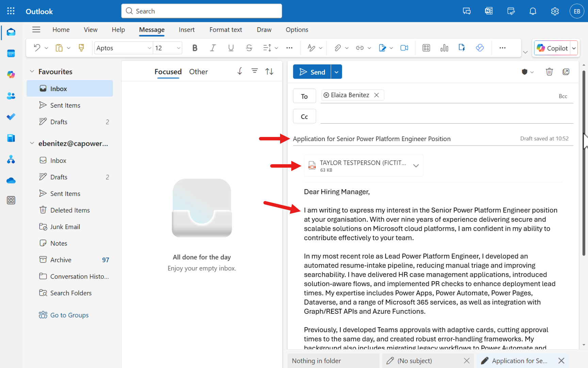Open the People app in the sidebar
588x368 pixels.
tap(11, 96)
